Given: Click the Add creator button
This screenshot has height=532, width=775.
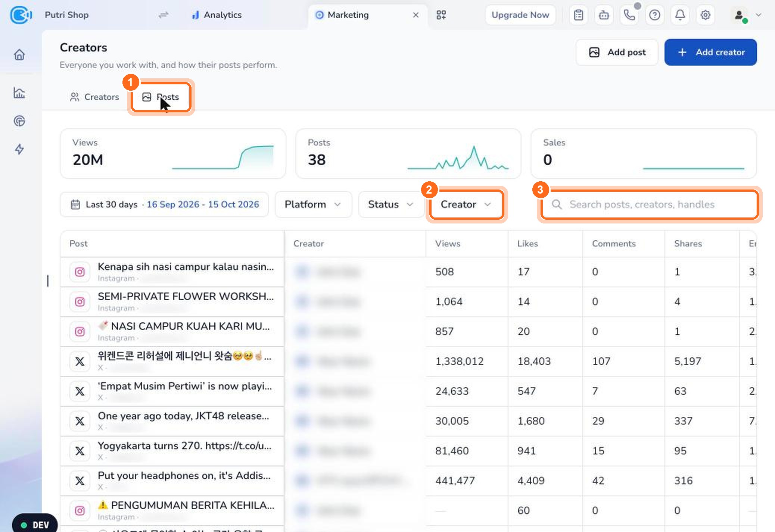Looking at the screenshot, I should tap(711, 52).
